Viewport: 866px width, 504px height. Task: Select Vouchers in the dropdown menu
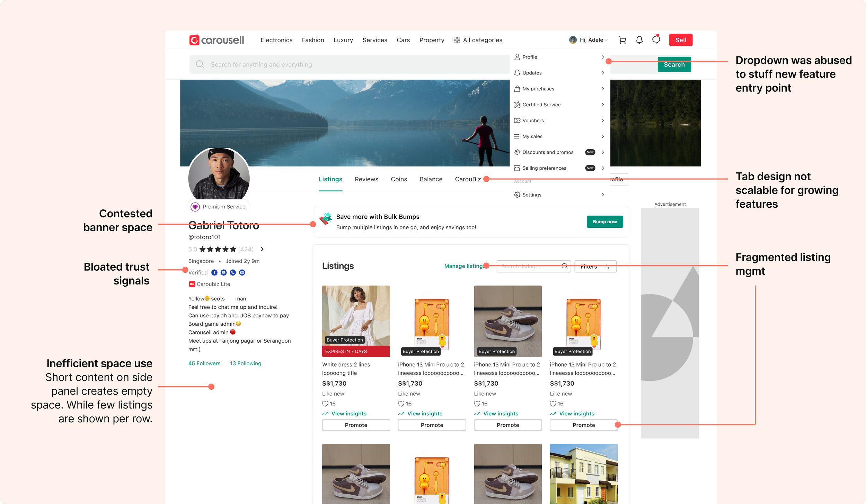(x=533, y=120)
